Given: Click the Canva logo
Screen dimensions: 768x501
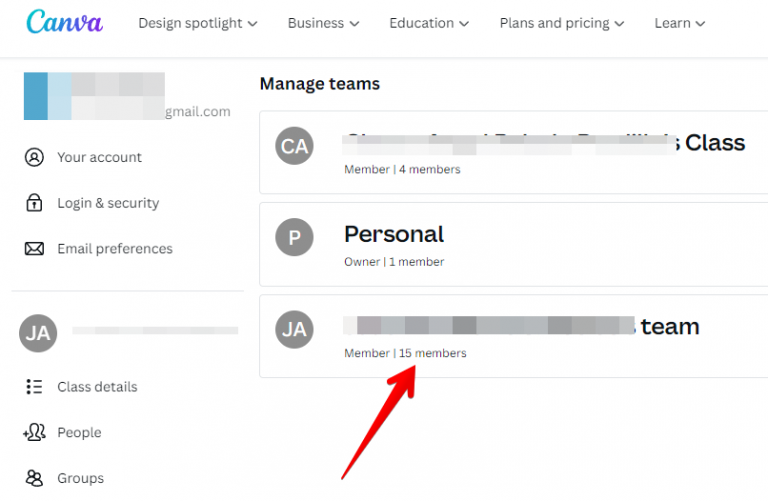Looking at the screenshot, I should click(64, 22).
